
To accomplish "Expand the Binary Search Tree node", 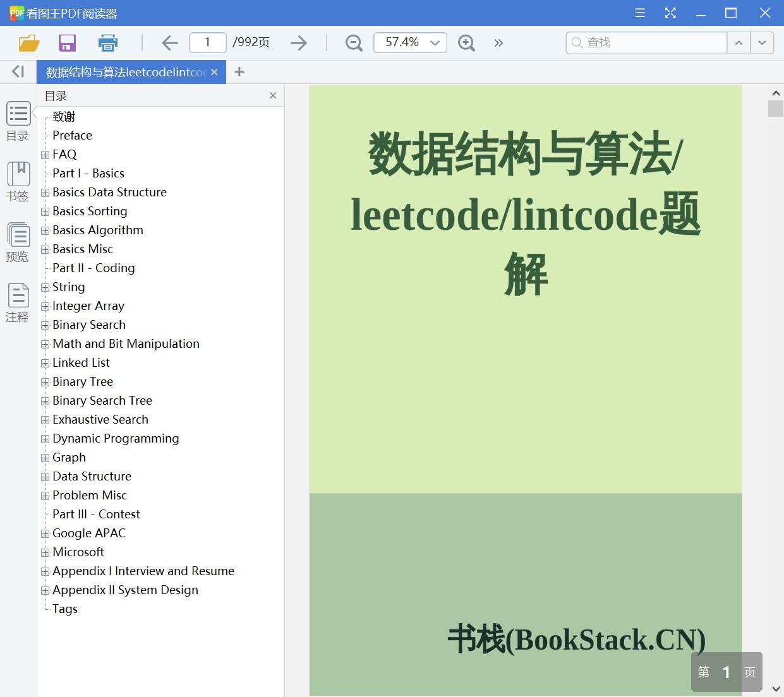I will pos(45,401).
